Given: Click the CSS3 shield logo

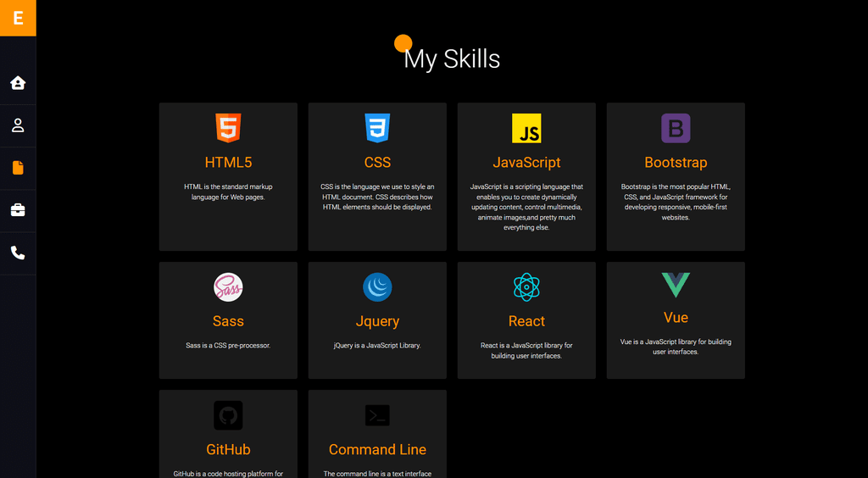Looking at the screenshot, I should [x=377, y=128].
